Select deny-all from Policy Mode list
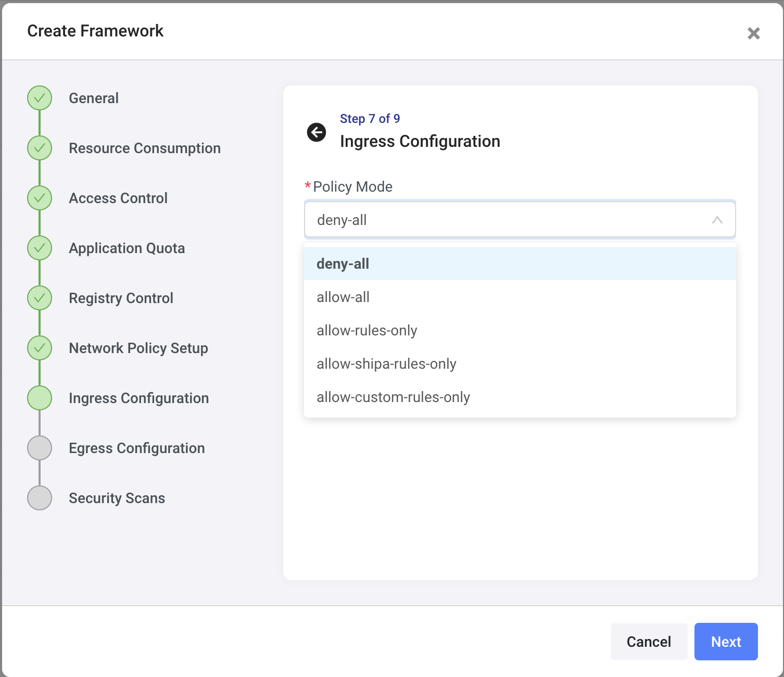Viewport: 784px width, 677px height. coord(343,264)
